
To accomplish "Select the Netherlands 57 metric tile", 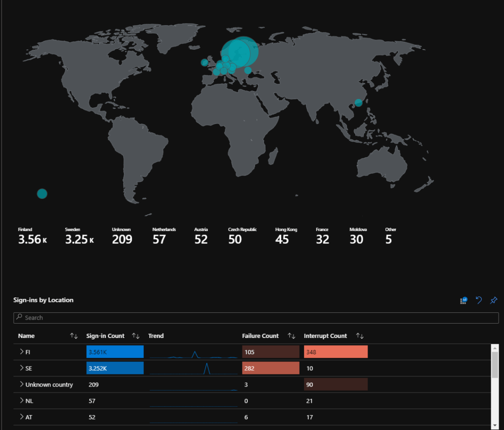I will [164, 237].
